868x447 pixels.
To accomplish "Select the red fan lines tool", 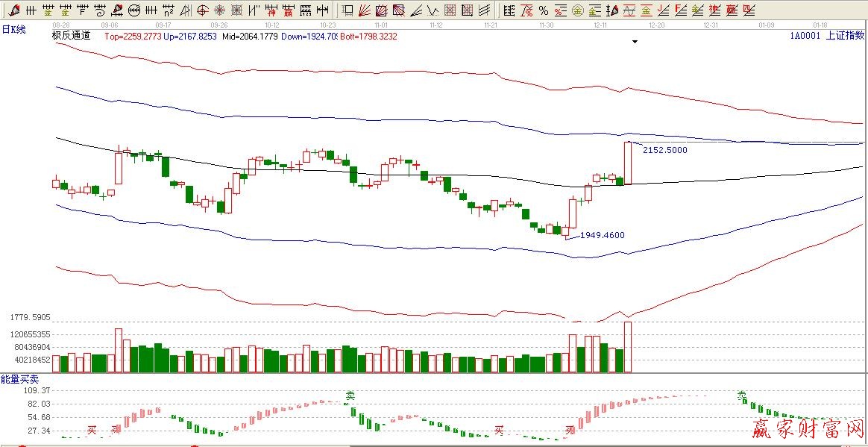I will point(365,10).
